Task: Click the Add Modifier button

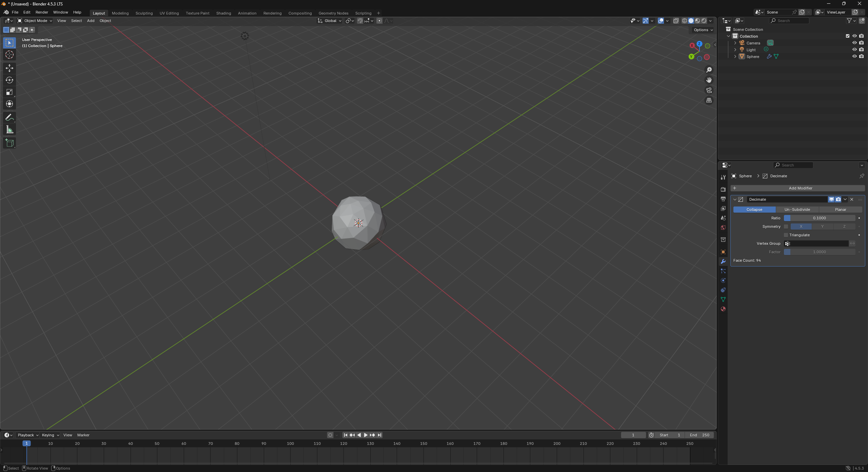Action: [x=797, y=188]
